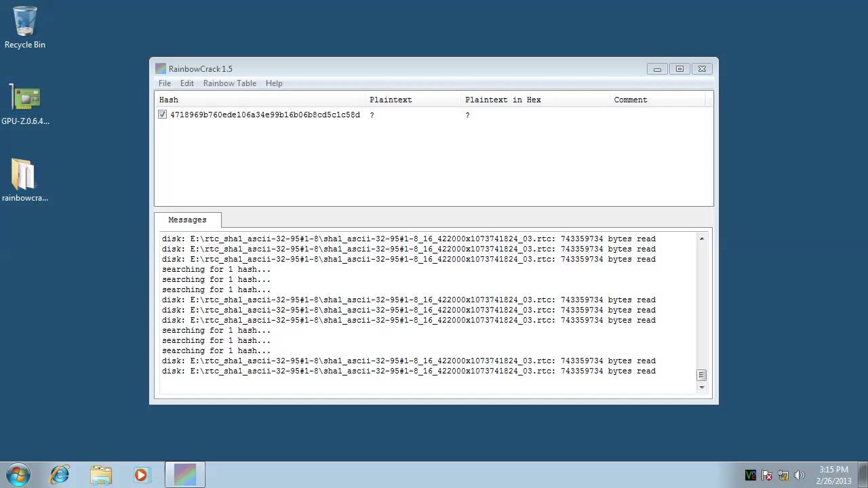This screenshot has height=488, width=868.
Task: Click the Messages scrollbar thumb
Action: (x=701, y=375)
